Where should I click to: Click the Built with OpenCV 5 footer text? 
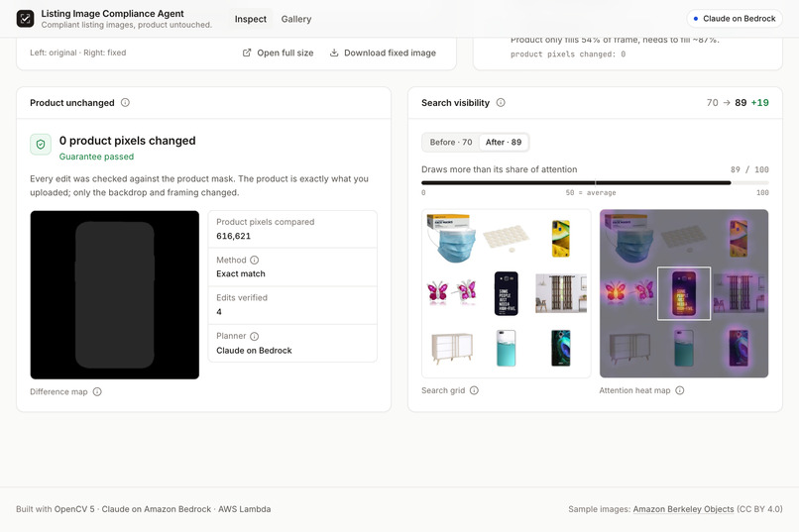click(143, 509)
